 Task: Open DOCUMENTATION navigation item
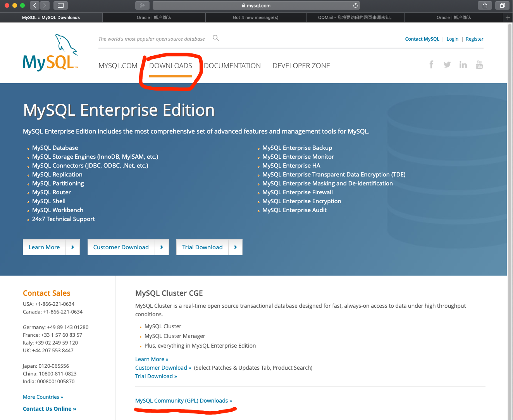click(232, 66)
